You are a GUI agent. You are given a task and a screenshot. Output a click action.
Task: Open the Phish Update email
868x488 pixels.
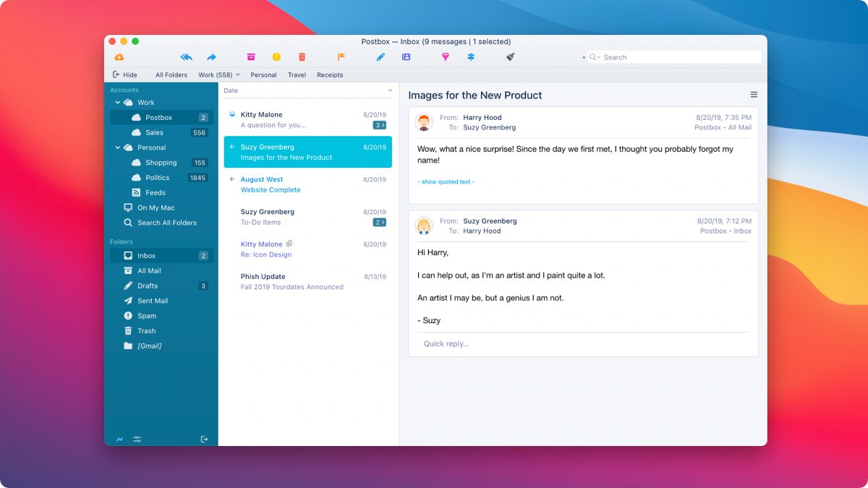(308, 281)
